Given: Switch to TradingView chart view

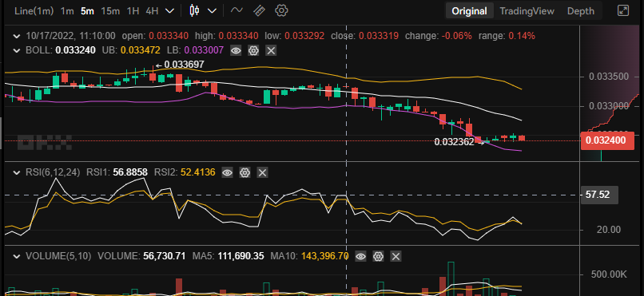Looking at the screenshot, I should pos(527,11).
